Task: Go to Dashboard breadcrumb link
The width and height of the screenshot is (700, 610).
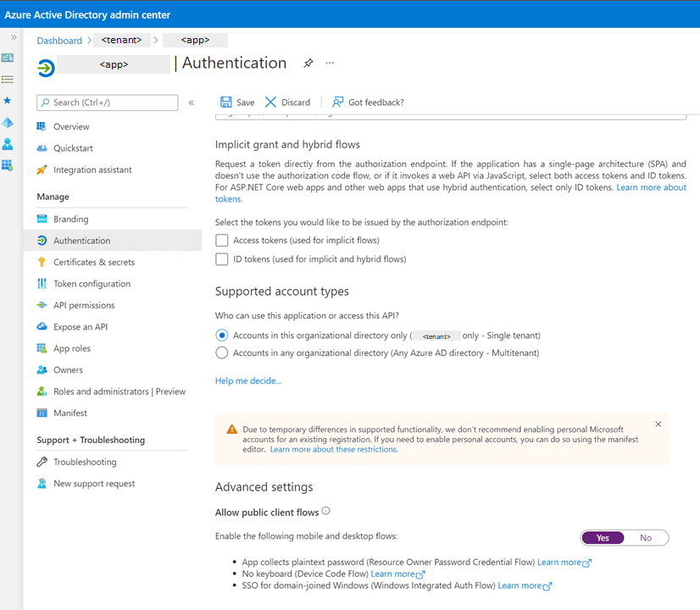Action: coord(59,41)
